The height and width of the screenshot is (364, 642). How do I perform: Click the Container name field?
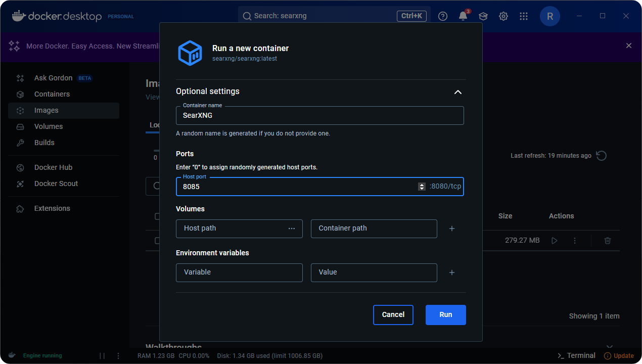pyautogui.click(x=319, y=115)
